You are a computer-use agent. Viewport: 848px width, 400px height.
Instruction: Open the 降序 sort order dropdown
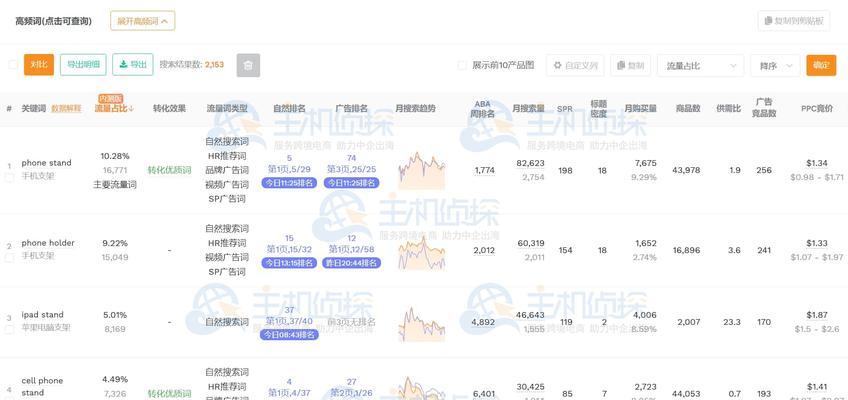pos(776,65)
